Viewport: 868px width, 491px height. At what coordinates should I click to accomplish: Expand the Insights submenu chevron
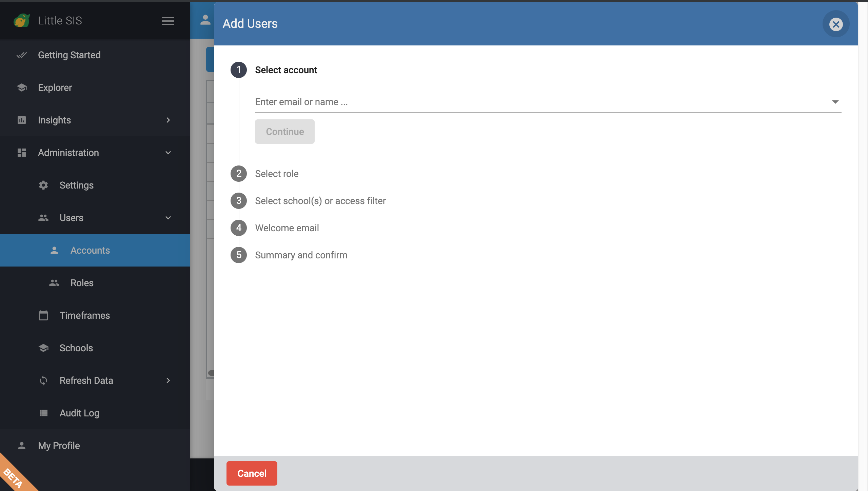tap(168, 120)
